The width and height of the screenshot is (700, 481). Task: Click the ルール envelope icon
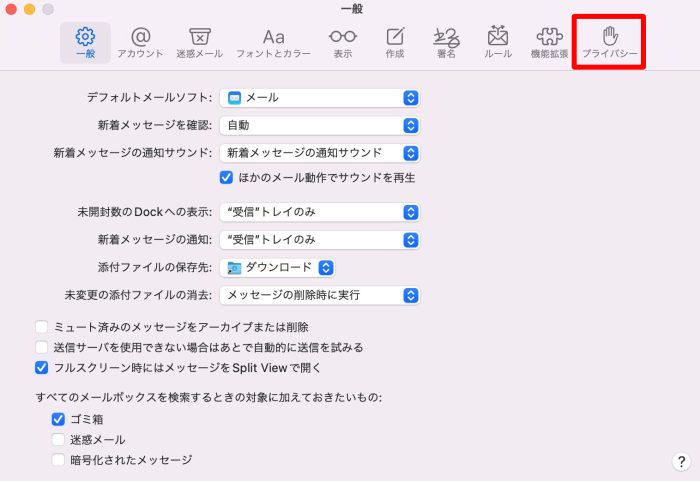498,40
